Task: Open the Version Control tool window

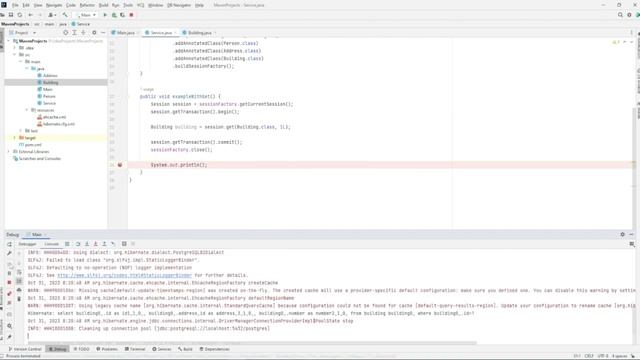Action: [25, 349]
